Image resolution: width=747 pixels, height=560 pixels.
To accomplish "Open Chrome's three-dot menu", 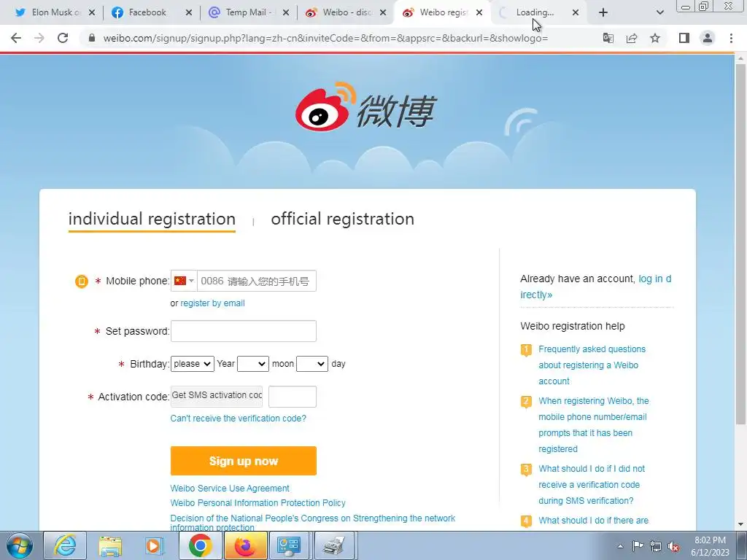I will click(x=731, y=38).
